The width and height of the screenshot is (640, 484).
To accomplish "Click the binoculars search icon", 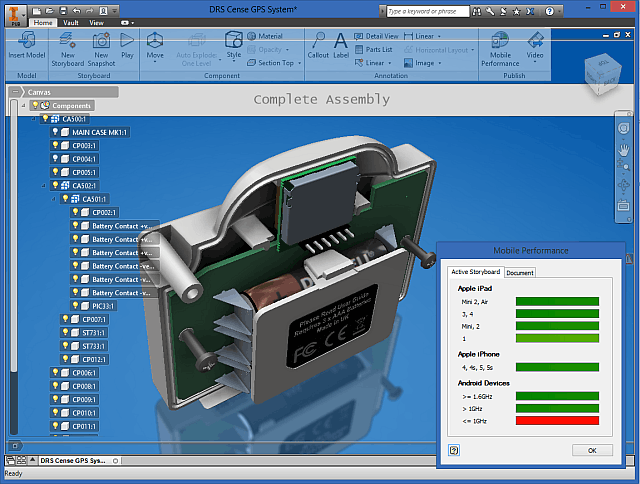I will pos(476,11).
